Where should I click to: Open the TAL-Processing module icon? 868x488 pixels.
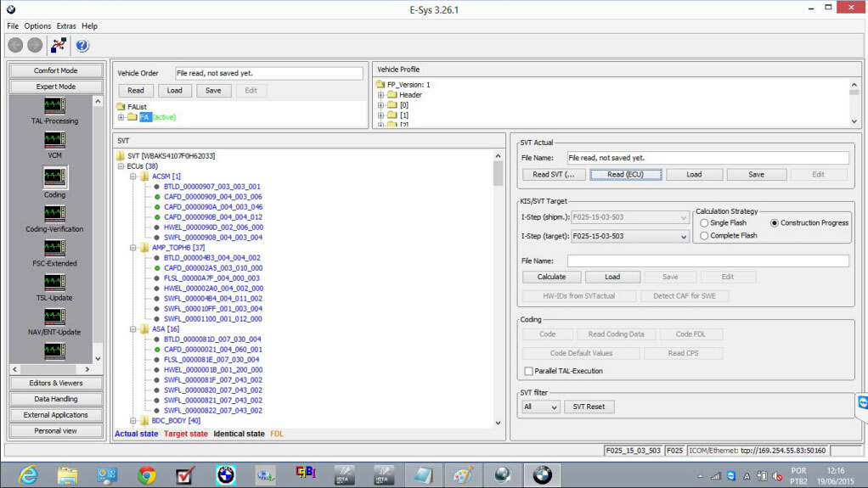pyautogui.click(x=55, y=106)
